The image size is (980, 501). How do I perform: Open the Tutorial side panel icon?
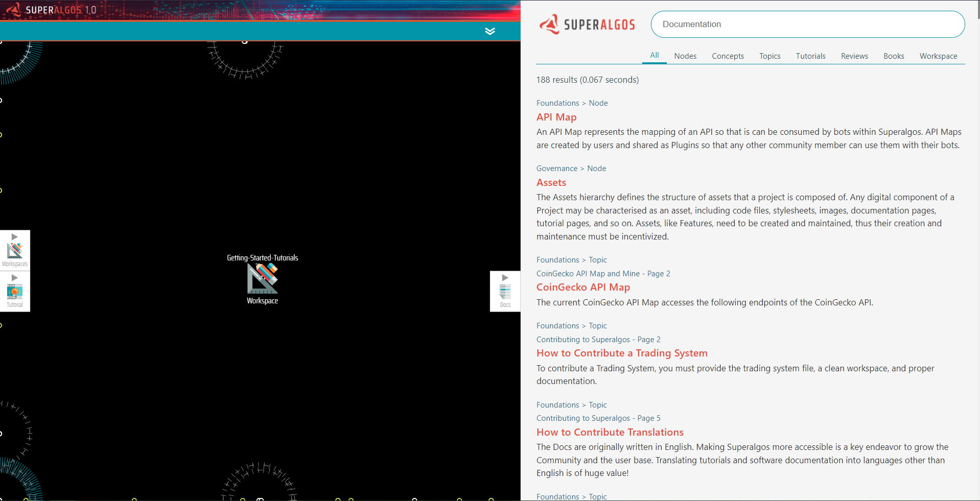coord(15,292)
